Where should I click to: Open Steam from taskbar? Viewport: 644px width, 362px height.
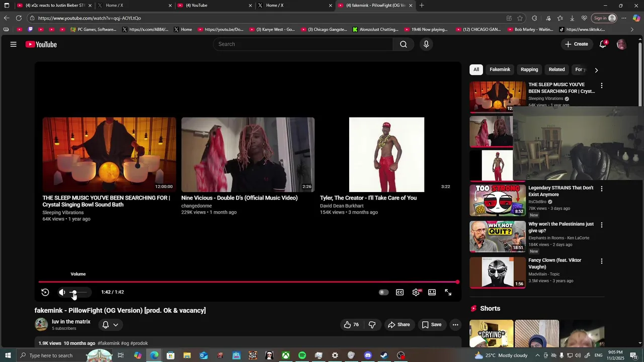pos(384,355)
